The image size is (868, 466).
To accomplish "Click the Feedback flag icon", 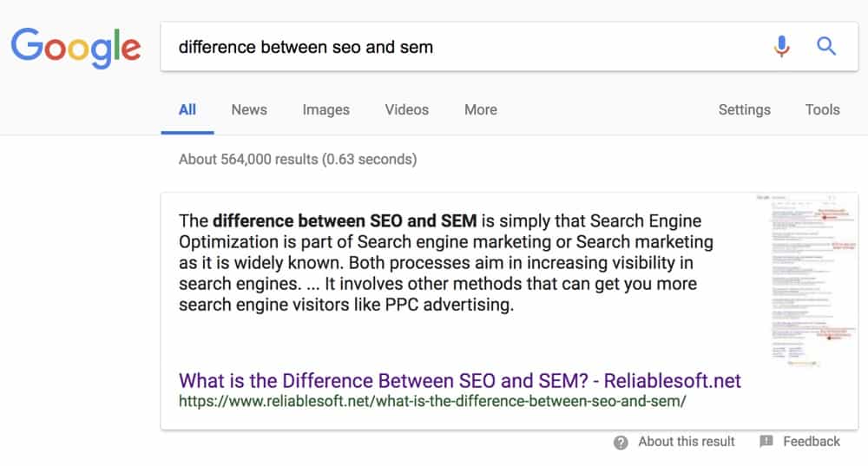I will click(x=766, y=442).
